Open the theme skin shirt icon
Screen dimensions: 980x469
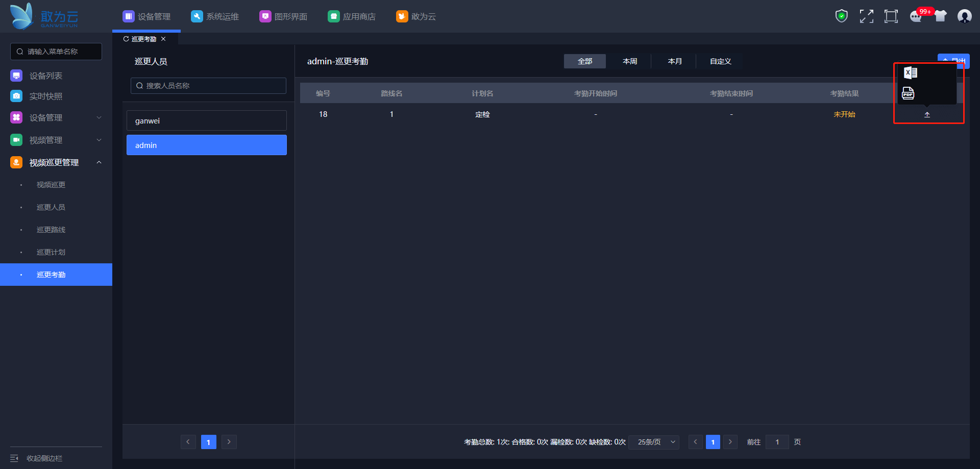[940, 16]
